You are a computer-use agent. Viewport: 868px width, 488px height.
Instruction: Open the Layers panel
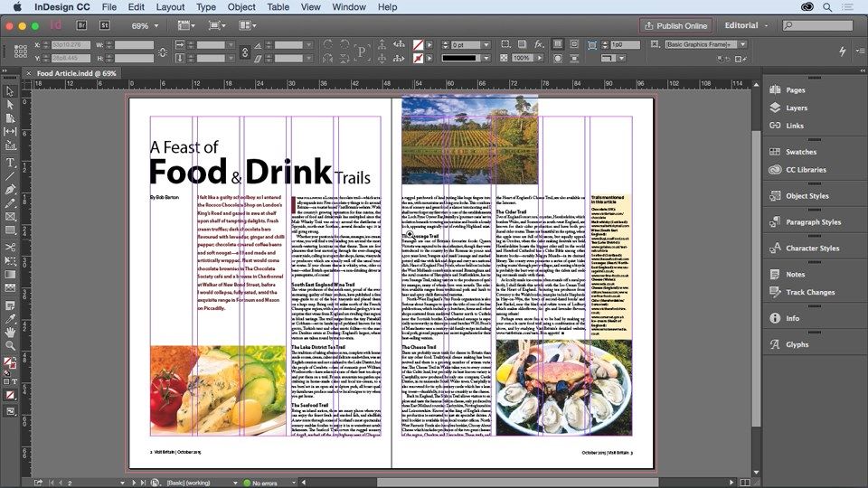[797, 108]
